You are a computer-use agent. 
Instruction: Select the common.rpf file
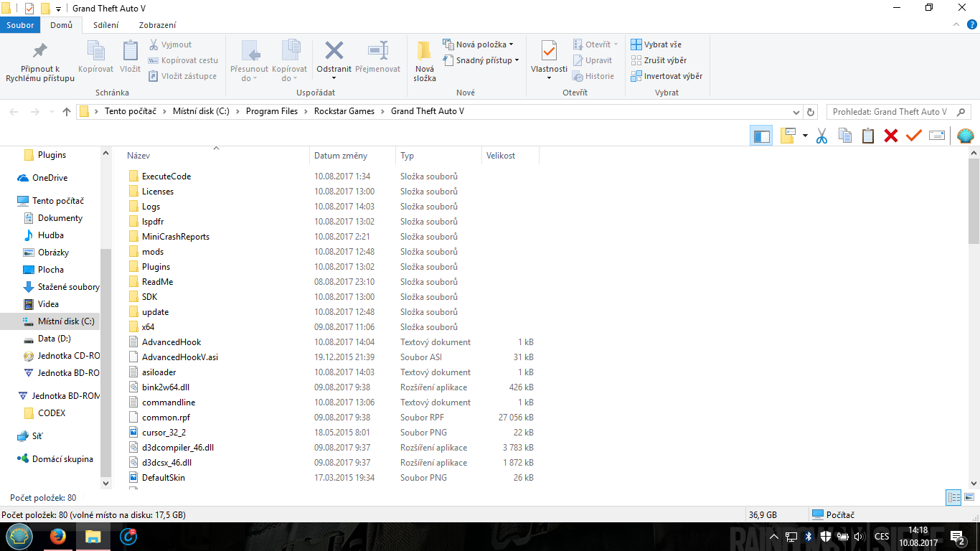tap(166, 418)
